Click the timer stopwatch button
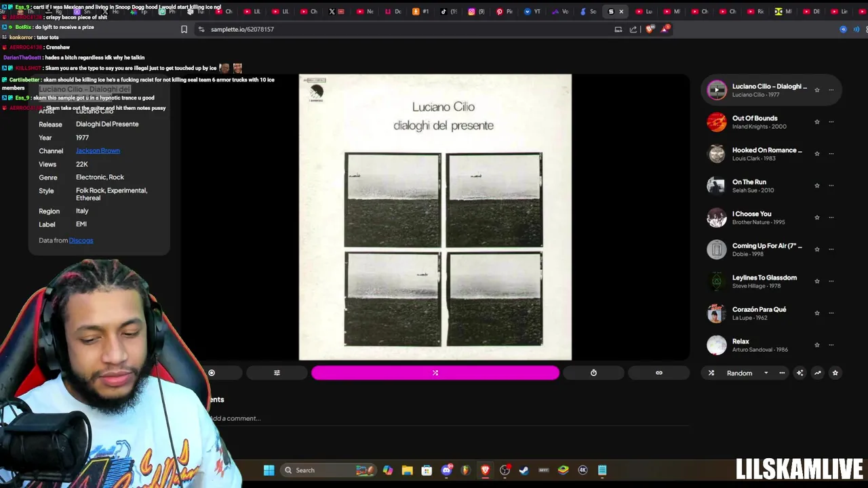Image resolution: width=868 pixels, height=488 pixels. (593, 373)
